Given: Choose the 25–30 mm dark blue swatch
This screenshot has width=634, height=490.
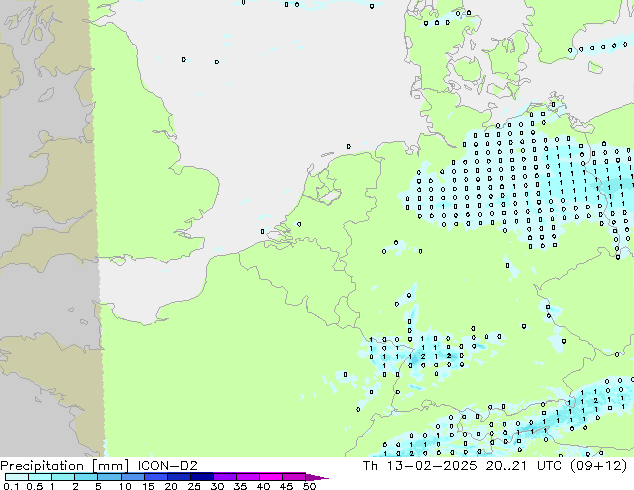Looking at the screenshot, I should [202, 477].
